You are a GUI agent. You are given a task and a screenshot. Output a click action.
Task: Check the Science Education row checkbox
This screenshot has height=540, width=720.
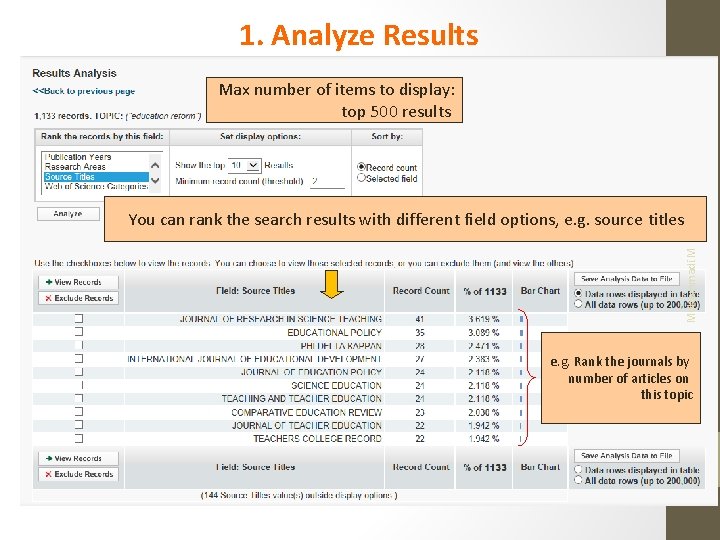(x=79, y=385)
